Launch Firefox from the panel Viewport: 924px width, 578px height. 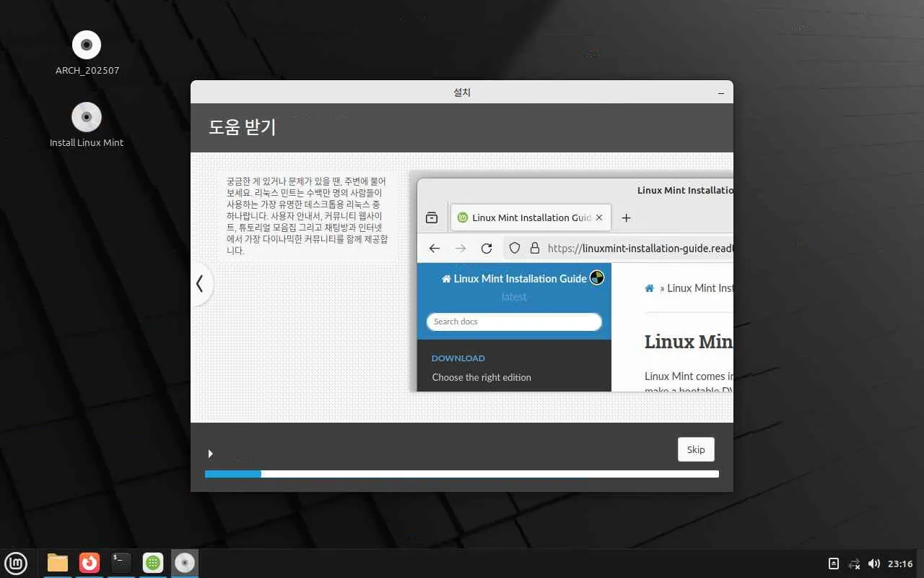pyautogui.click(x=90, y=563)
